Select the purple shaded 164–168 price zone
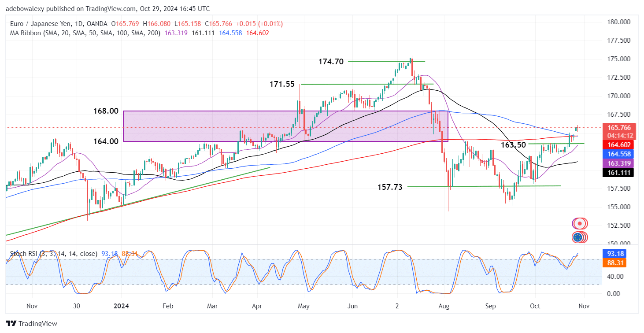 (x=285, y=126)
